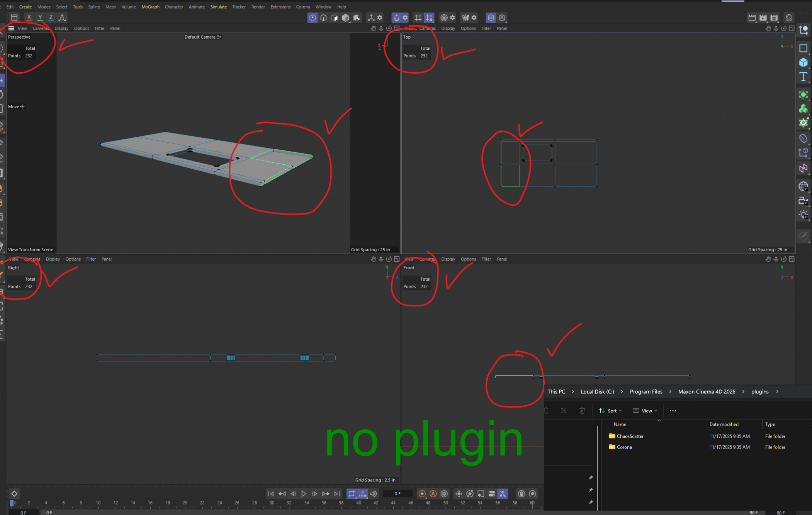Toggle sound playback speaker icon
The width and height of the screenshot is (812, 515).
pyautogui.click(x=374, y=494)
